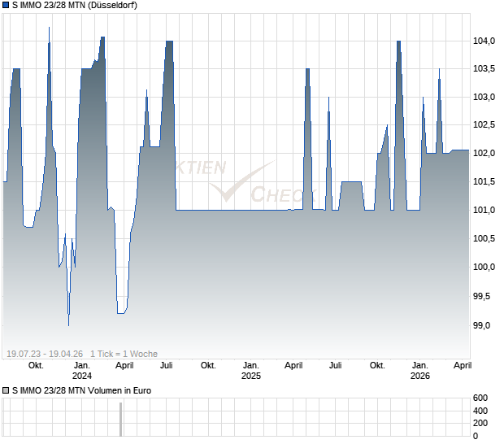Click the 101,0 price axis label
504x444 pixels.
(x=484, y=210)
